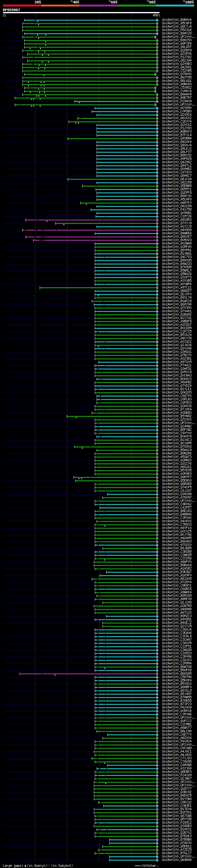Click the UniRef100_B1XNQ1 label

177,253
